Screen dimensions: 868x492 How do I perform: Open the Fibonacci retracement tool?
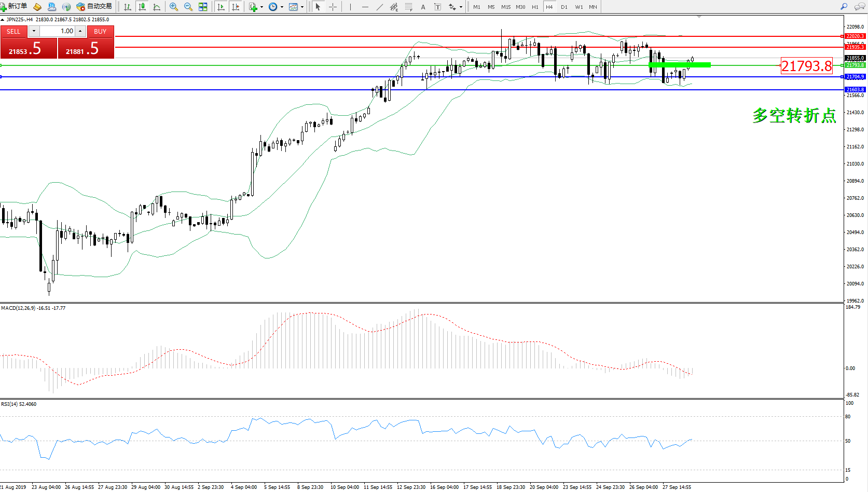tap(408, 7)
